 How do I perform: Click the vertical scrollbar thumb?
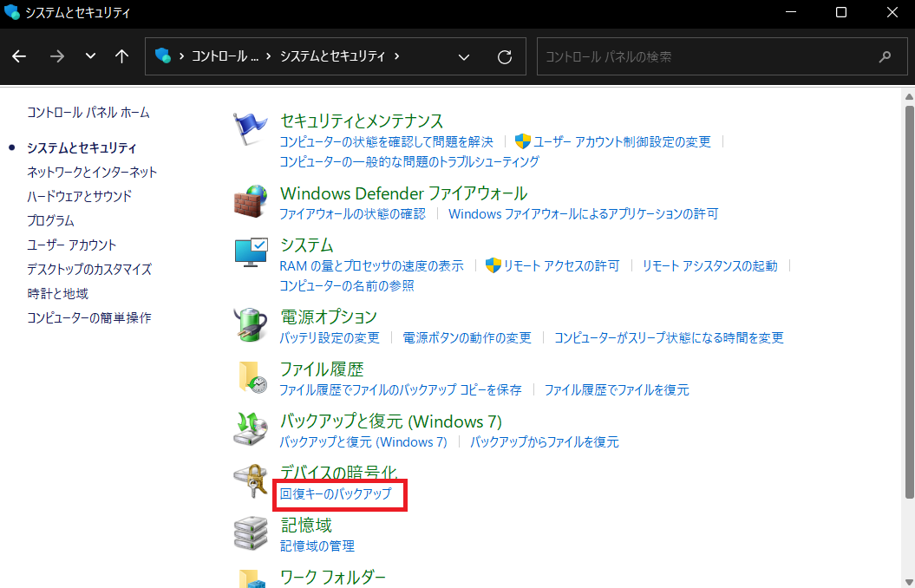point(909,302)
